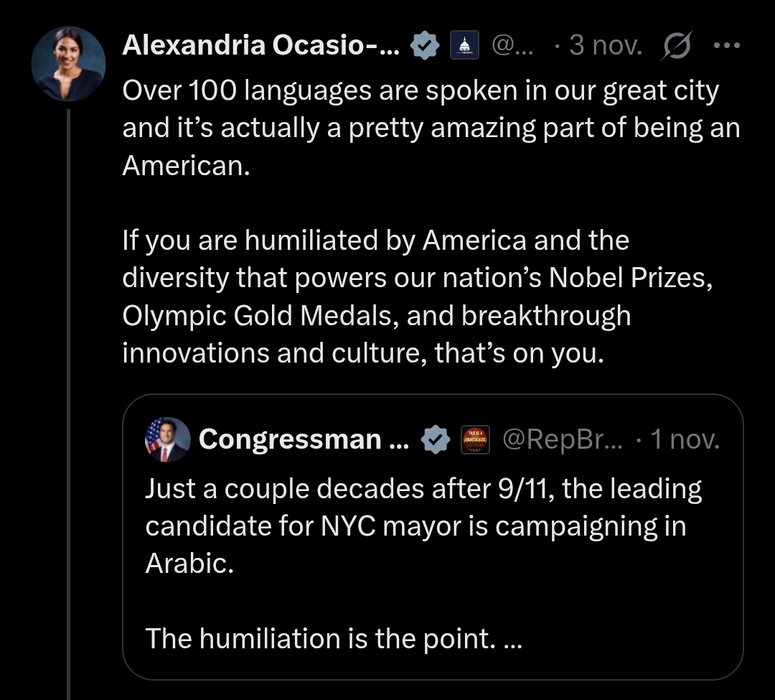Click the square affiliation badge beside Congressman's checkmark
The width and height of the screenshot is (775, 700).
[473, 439]
